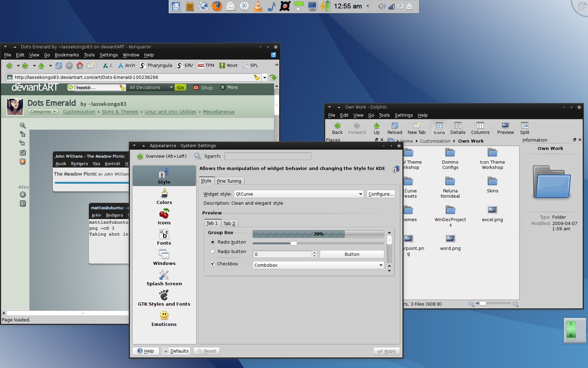Click the preview horizontal slider handle
The width and height of the screenshot is (588, 368).
(294, 243)
